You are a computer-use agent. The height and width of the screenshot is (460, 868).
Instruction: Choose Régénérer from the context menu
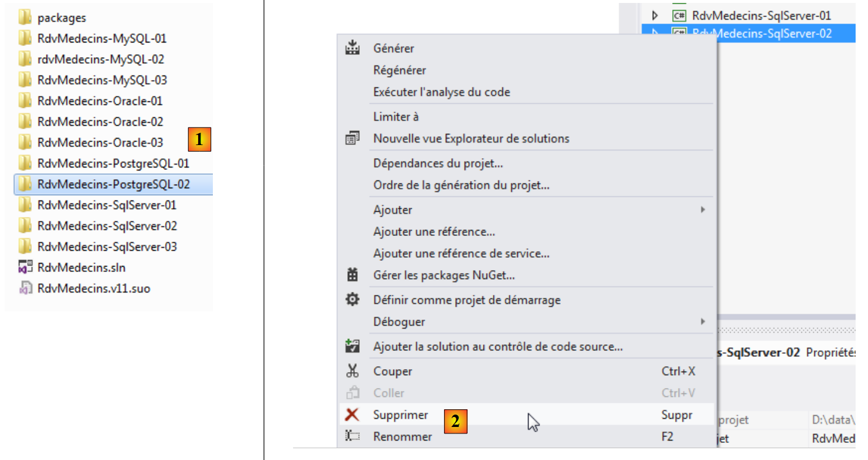point(399,70)
